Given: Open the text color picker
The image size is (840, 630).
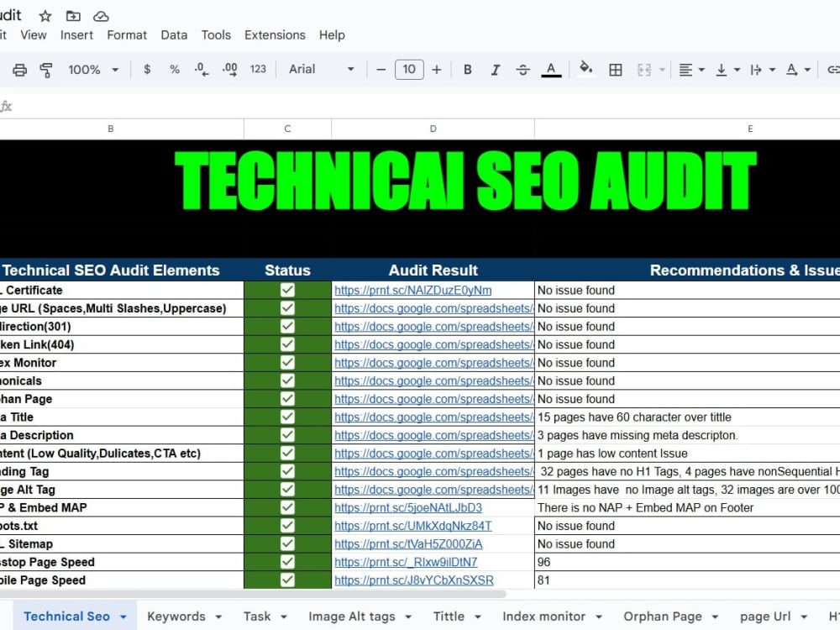Looking at the screenshot, I should 551,70.
